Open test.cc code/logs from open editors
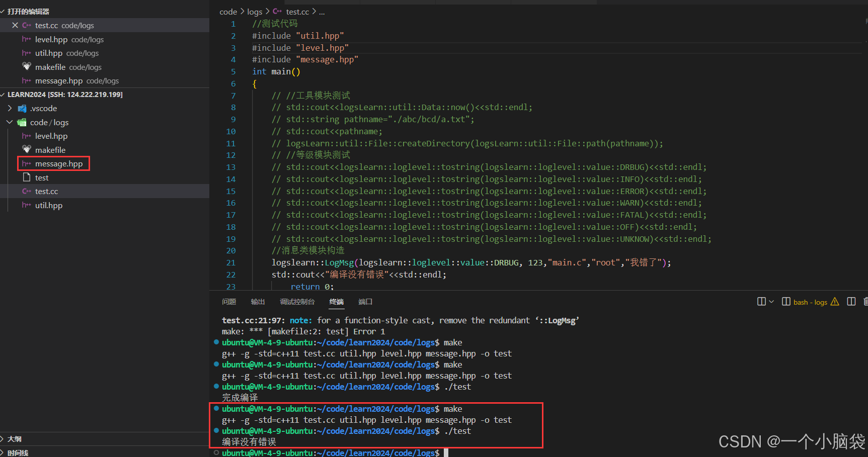This screenshot has height=457, width=868. pos(105,25)
